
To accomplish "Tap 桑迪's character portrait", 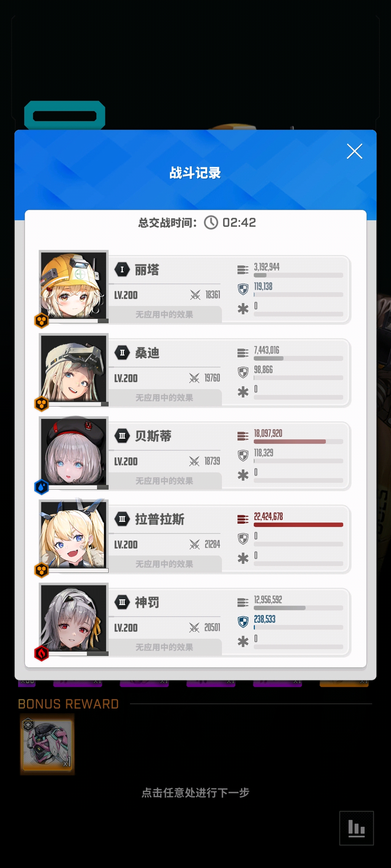I will 73,369.
